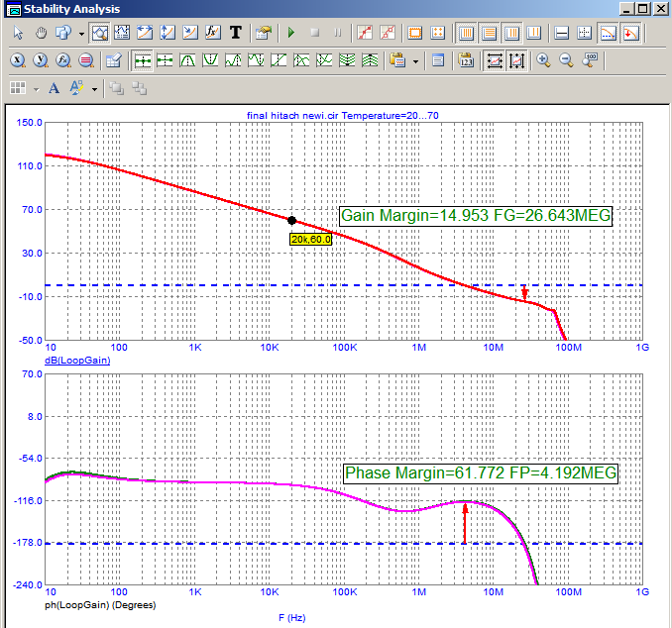Screen dimensions: 672x628
Task: Toggle the Phase Margin red-arrow button
Action: pos(631,33)
